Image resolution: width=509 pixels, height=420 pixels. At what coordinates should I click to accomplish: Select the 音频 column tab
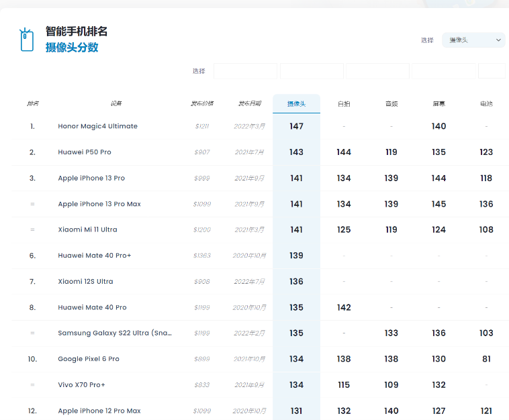(391, 104)
